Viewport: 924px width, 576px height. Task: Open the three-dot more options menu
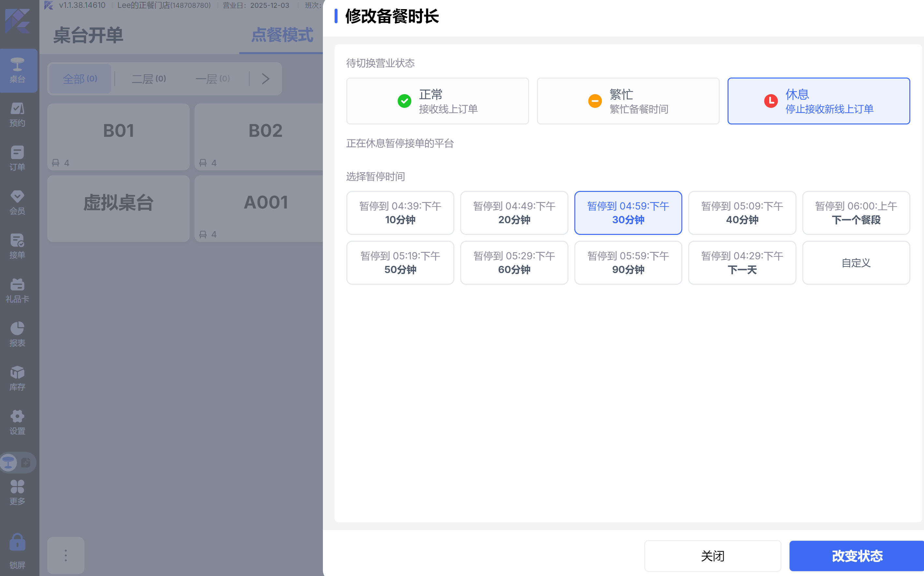(x=65, y=555)
